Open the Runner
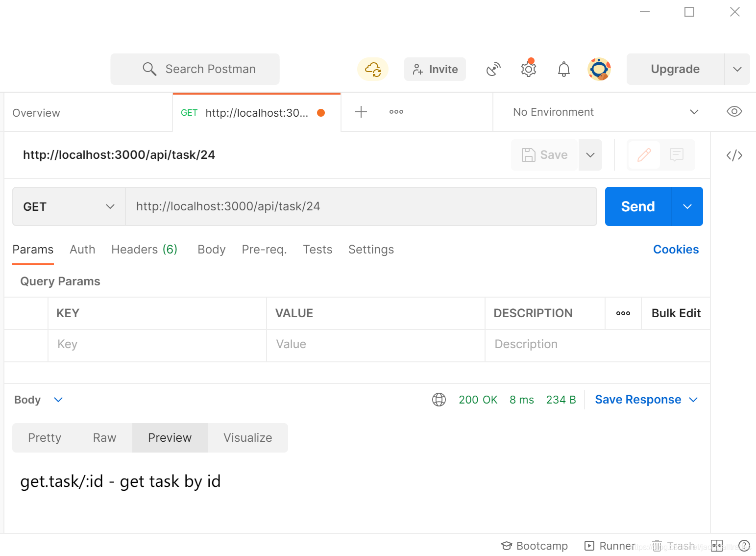 610,546
